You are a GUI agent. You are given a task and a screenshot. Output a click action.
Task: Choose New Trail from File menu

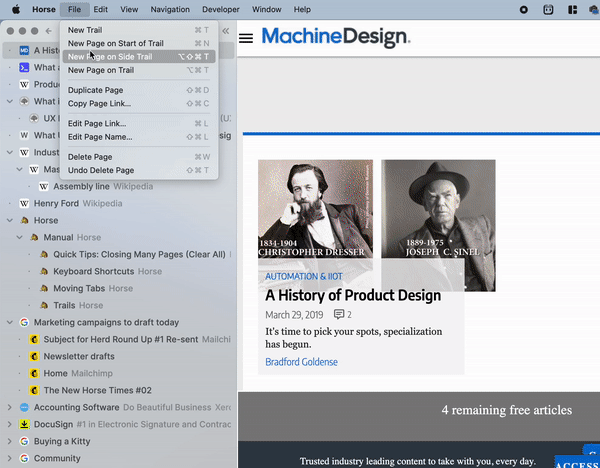[x=139, y=30]
